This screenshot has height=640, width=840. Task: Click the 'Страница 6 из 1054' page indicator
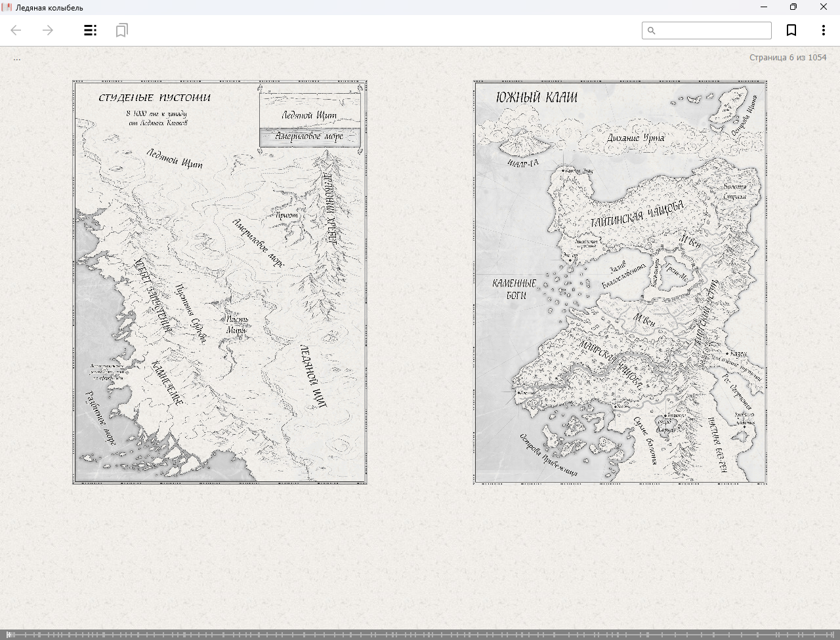coord(787,58)
